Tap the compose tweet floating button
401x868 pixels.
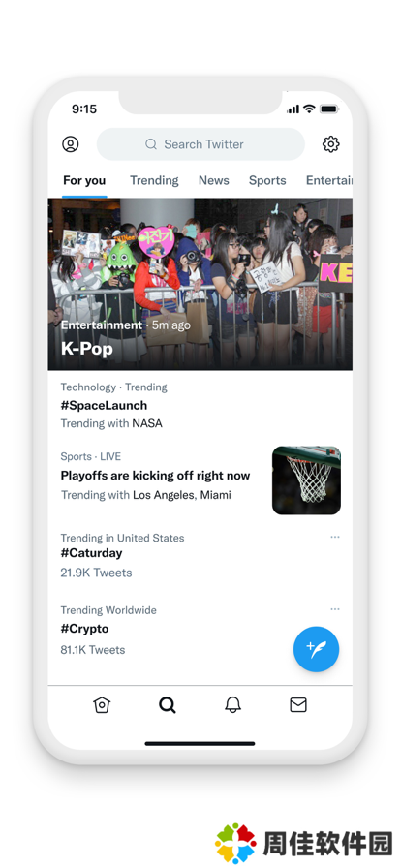pyautogui.click(x=317, y=649)
